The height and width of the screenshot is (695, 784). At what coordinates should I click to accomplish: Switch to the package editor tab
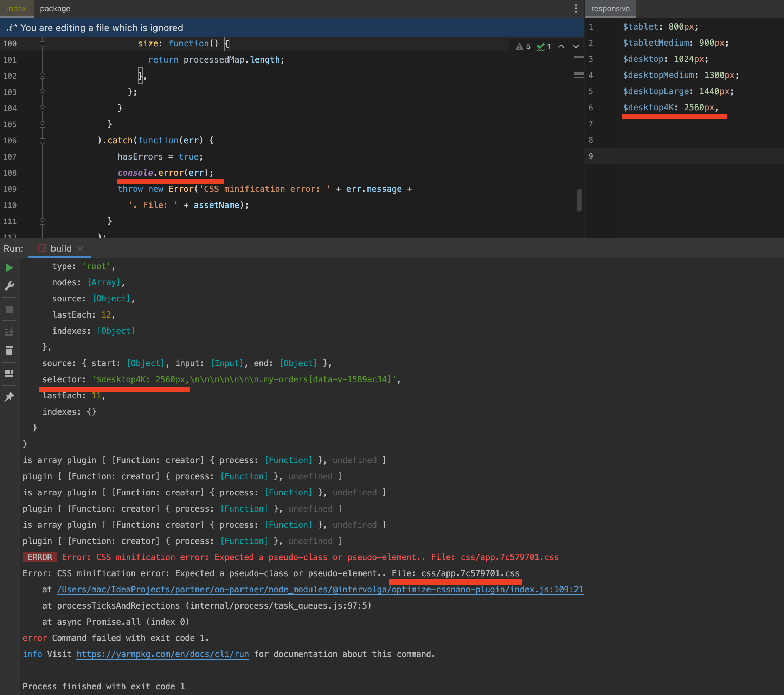55,8
